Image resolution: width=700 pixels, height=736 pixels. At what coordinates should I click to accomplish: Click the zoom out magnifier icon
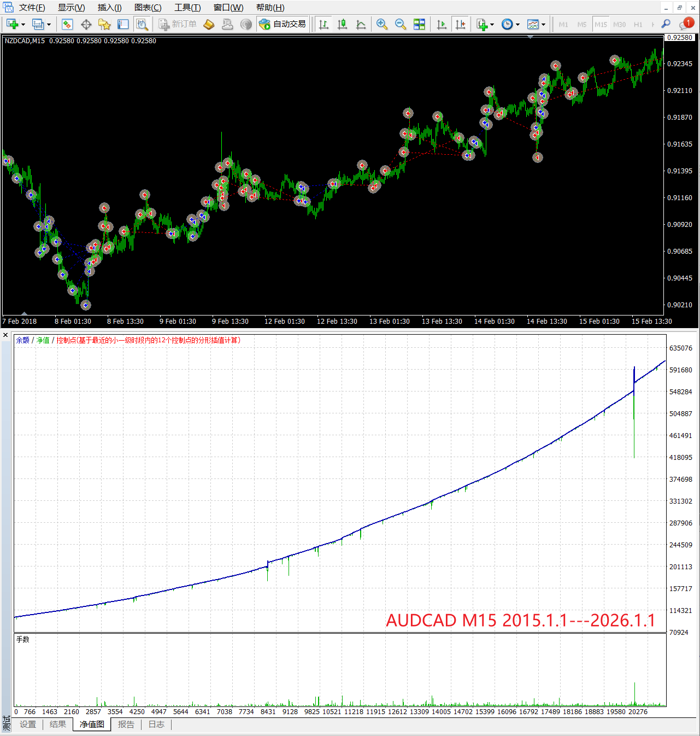tap(401, 24)
